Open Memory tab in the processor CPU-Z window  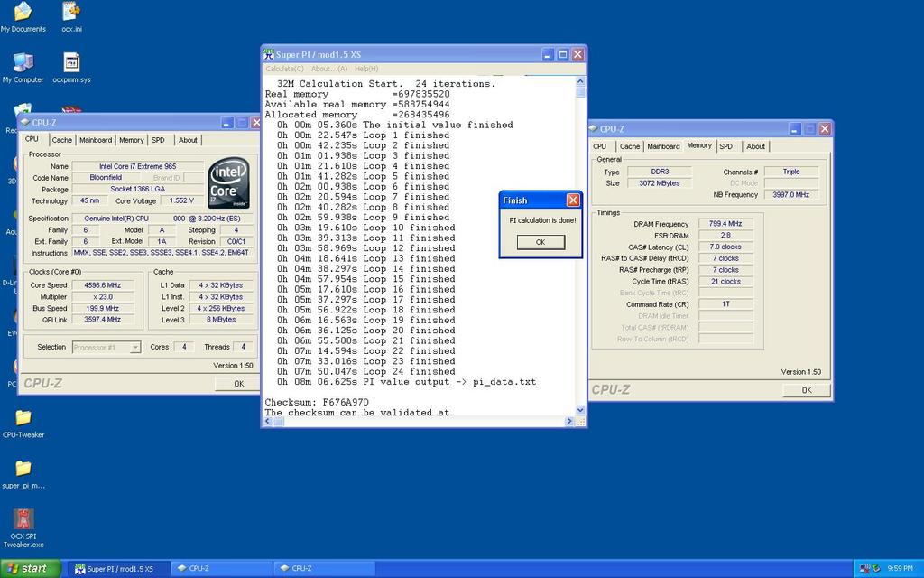click(x=132, y=140)
